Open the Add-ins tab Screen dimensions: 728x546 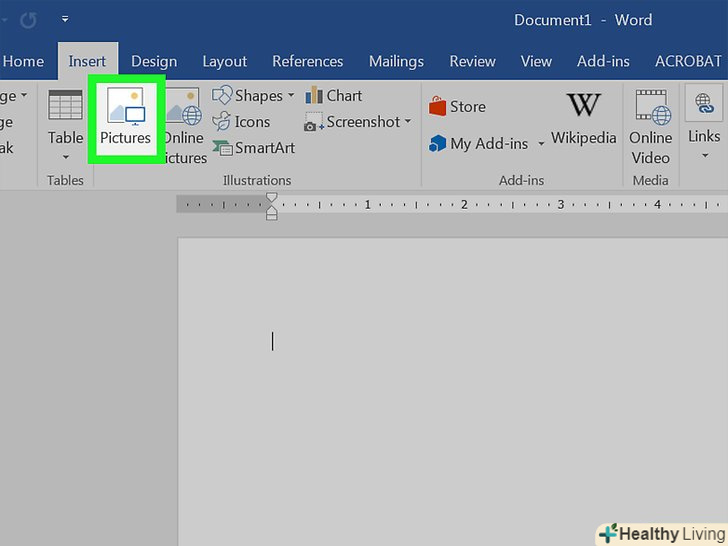(603, 61)
